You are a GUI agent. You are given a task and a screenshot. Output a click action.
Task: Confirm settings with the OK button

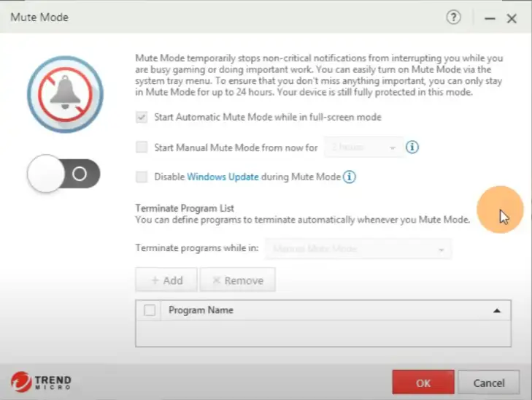(423, 382)
